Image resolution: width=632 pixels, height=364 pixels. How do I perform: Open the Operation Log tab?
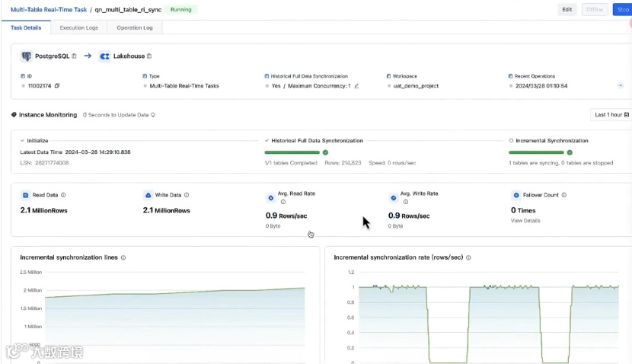(x=135, y=28)
